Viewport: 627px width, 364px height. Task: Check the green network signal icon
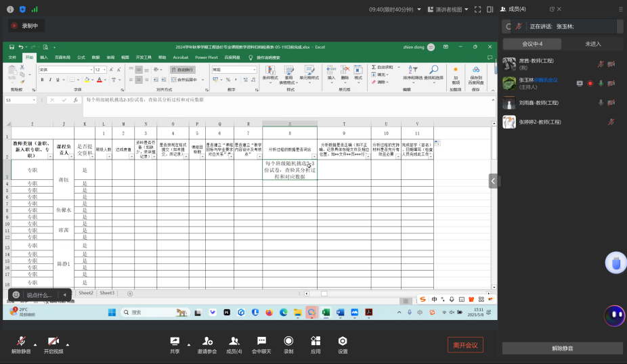tap(35, 9)
